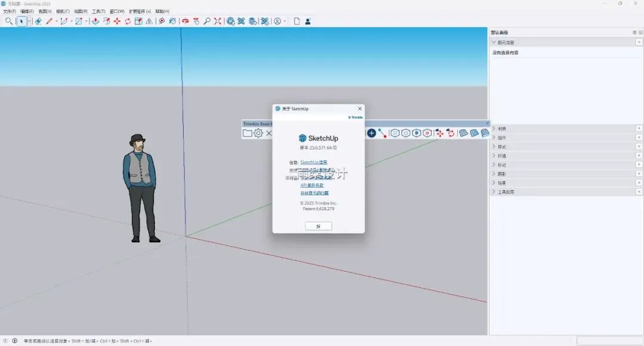644x346 pixels.
Task: Activate the Rotate tool
Action: pos(128,21)
